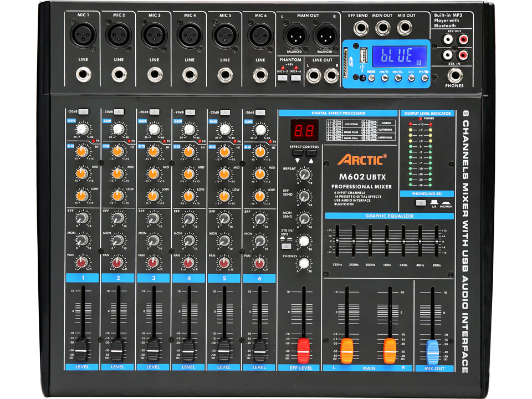Click the MIX OUT output jack
532x399 pixels.
tap(405, 28)
